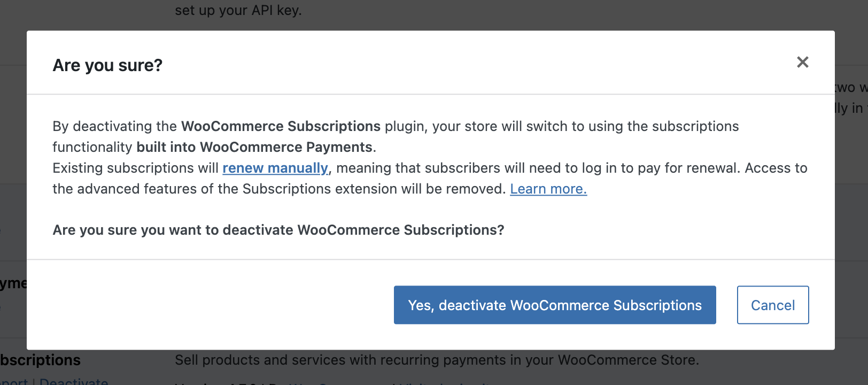Cancel the deactivation dialog
This screenshot has height=385, width=868.
click(772, 305)
